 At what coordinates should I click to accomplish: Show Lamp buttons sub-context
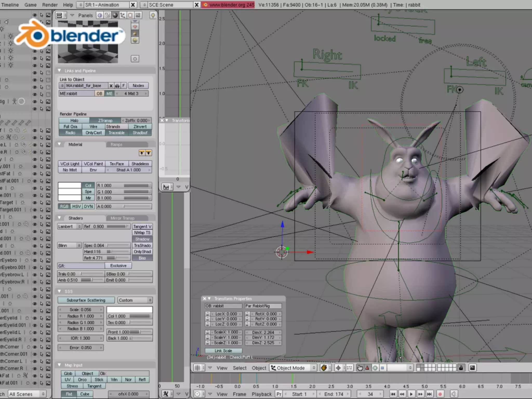click(153, 15)
